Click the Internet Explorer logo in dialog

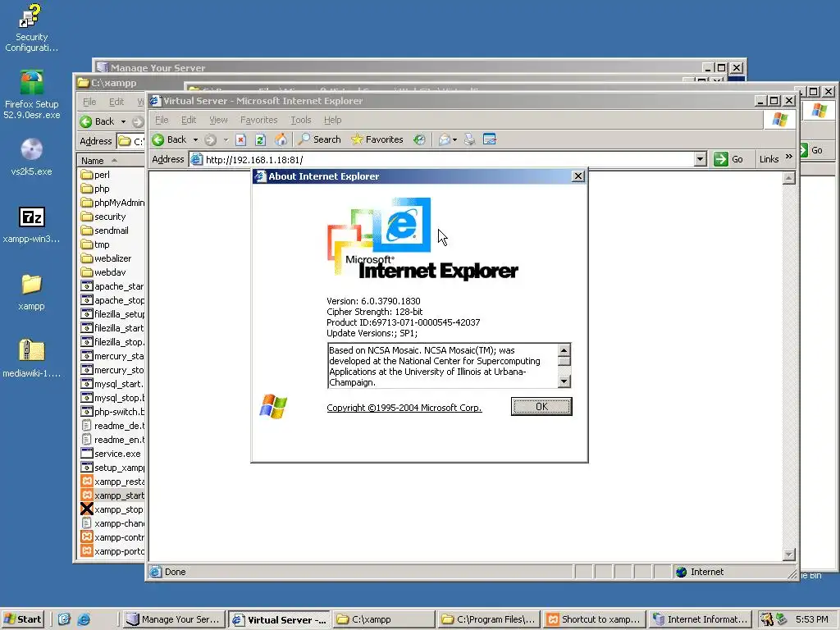click(422, 240)
